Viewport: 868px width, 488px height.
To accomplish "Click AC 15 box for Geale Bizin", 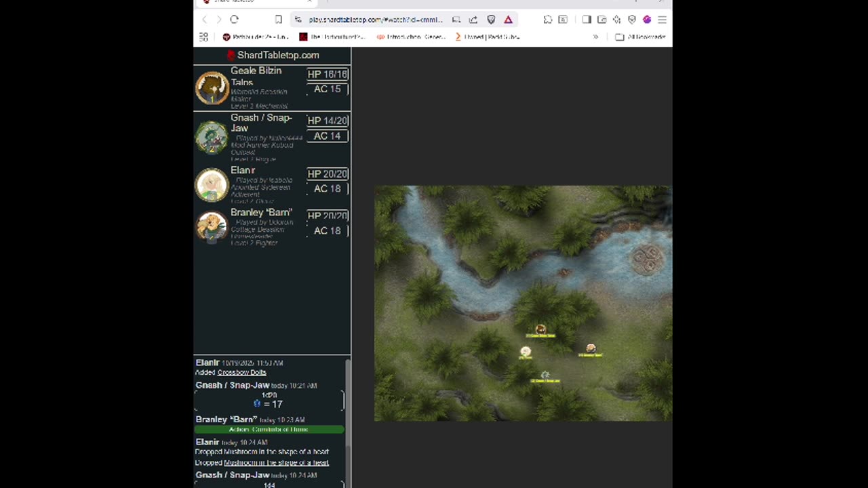I will click(x=328, y=89).
